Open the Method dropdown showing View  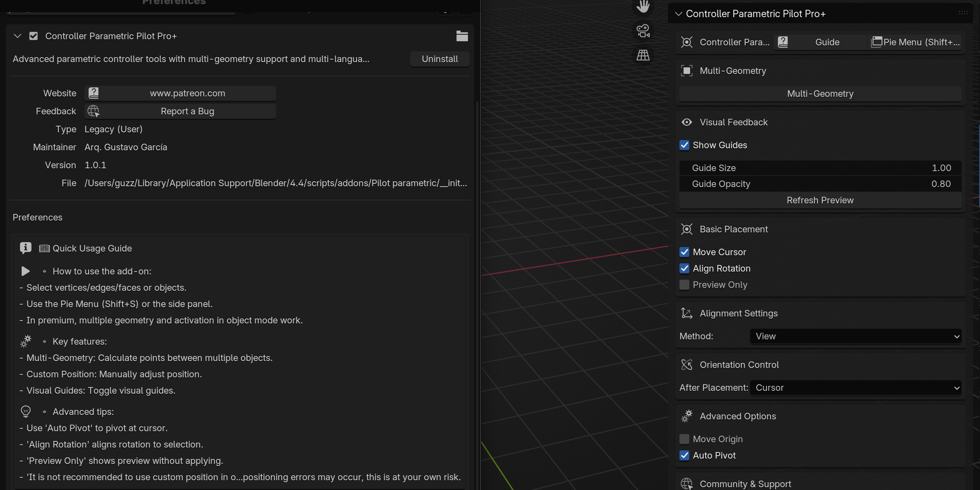855,336
